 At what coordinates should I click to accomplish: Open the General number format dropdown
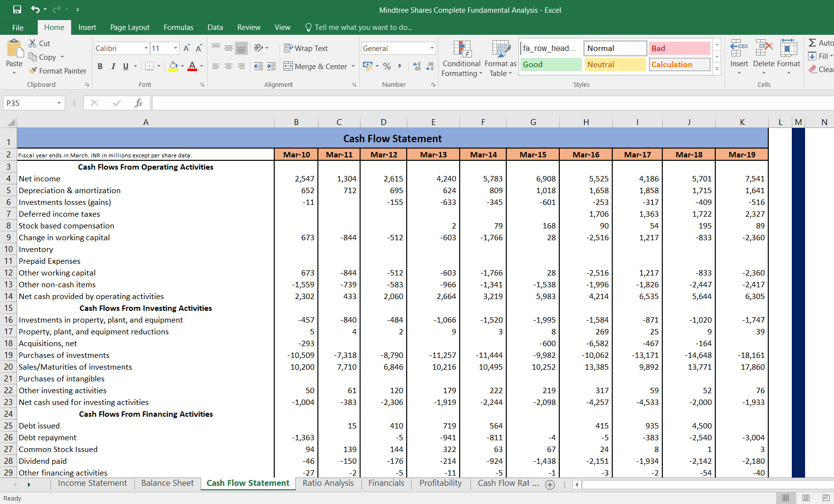click(432, 48)
